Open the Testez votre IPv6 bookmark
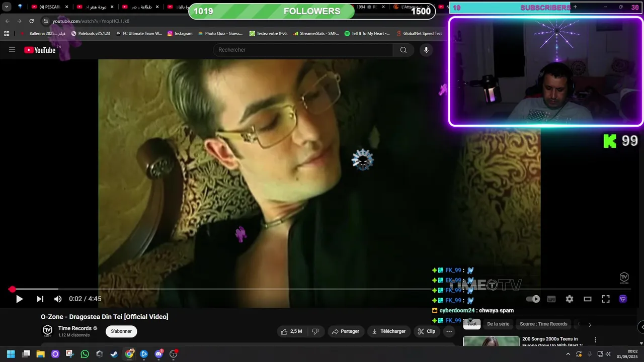644x362 pixels. 269,34
